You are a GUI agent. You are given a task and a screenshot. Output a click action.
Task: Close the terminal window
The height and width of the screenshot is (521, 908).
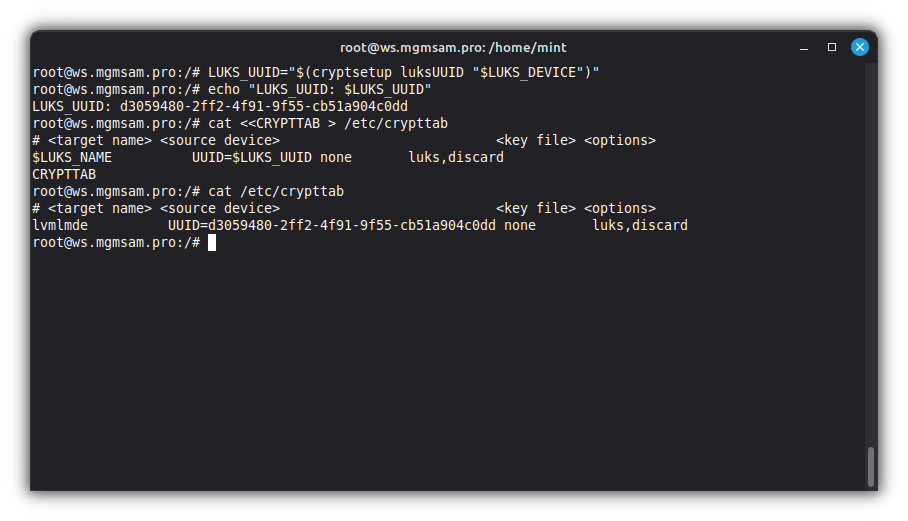(859, 47)
